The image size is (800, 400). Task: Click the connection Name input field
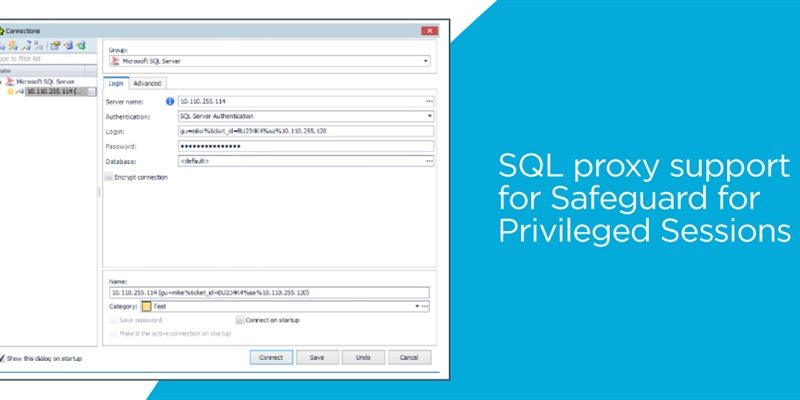tap(269, 293)
